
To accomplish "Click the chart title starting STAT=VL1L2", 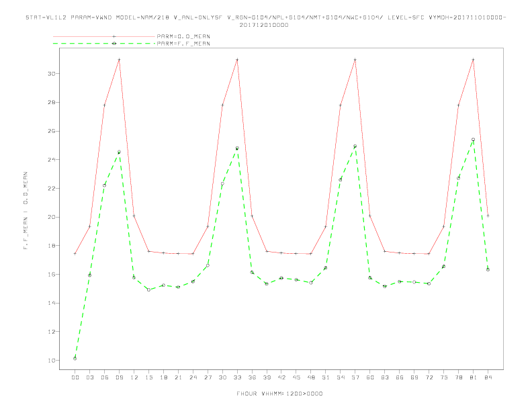I will coord(265,21).
